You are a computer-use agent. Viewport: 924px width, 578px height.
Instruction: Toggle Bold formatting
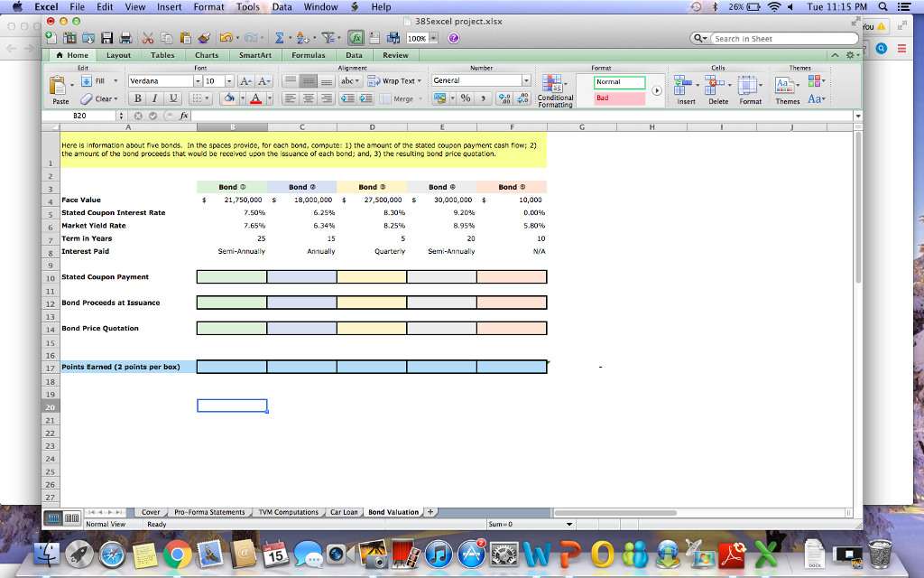137,98
